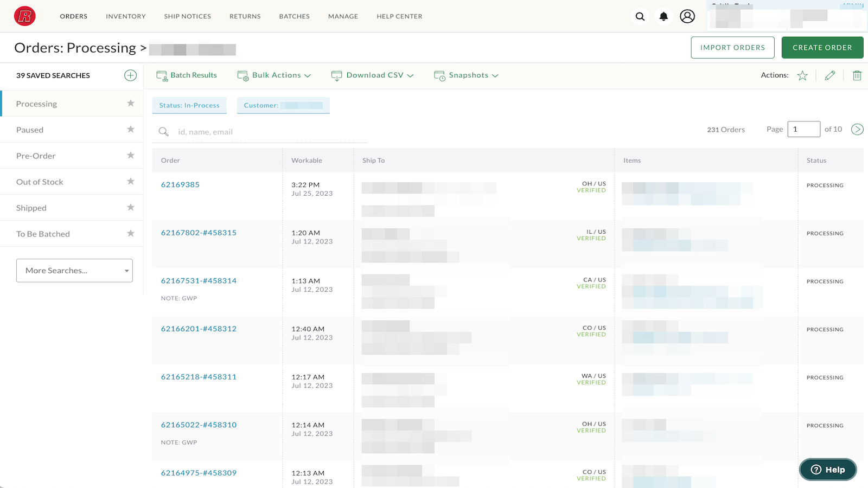
Task: Open the Snapshots dropdown
Action: [x=467, y=75]
